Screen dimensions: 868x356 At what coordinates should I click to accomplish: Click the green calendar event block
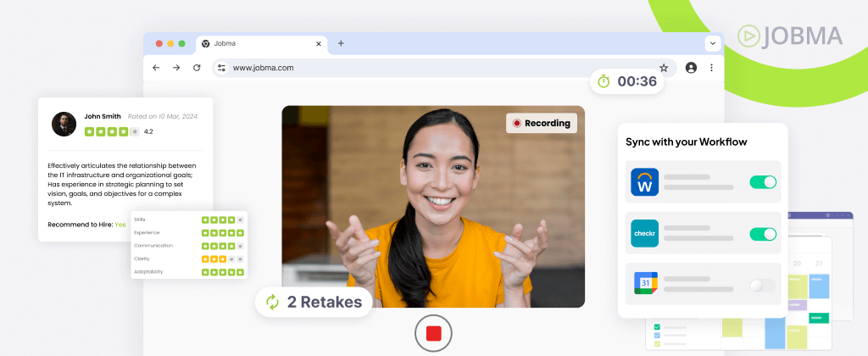[x=819, y=318]
